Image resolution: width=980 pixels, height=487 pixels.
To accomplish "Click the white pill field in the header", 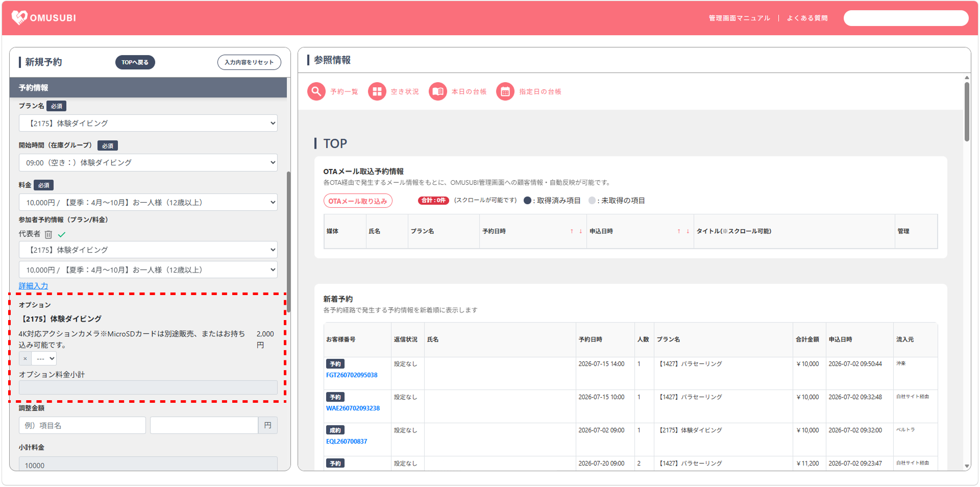I will [906, 18].
